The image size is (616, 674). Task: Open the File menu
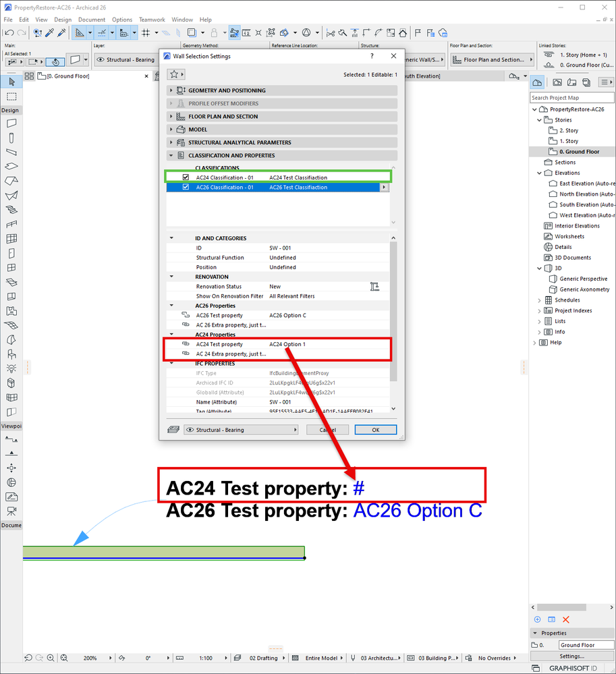8,20
